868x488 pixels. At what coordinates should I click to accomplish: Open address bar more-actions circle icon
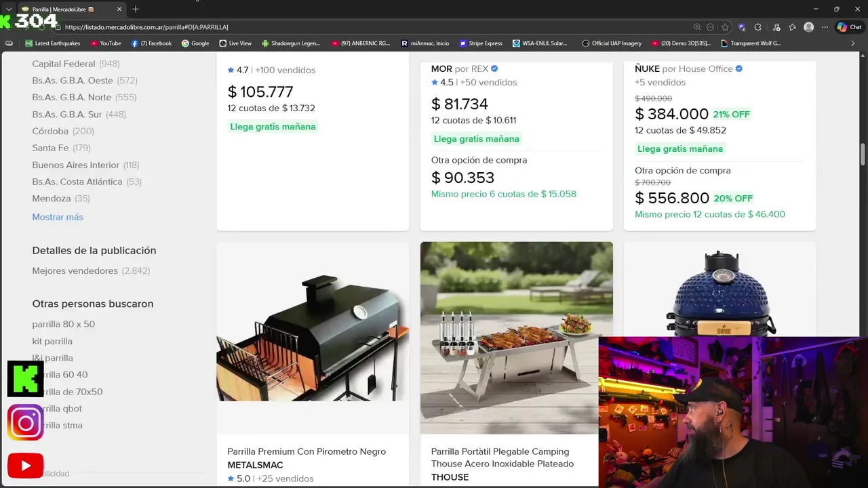click(710, 27)
